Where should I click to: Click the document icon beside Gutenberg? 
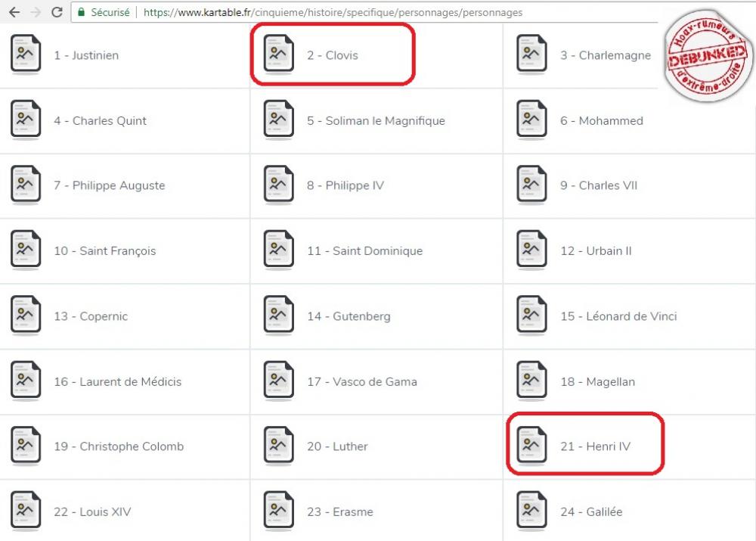click(x=278, y=316)
